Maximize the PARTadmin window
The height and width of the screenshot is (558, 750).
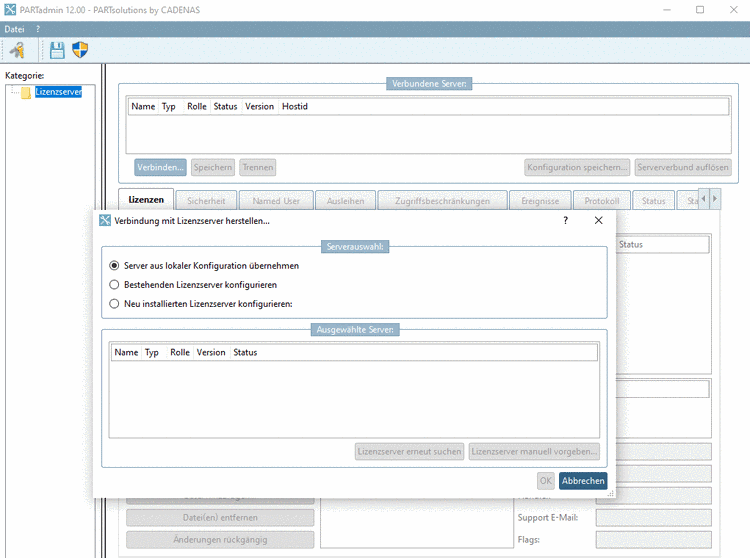pos(700,10)
